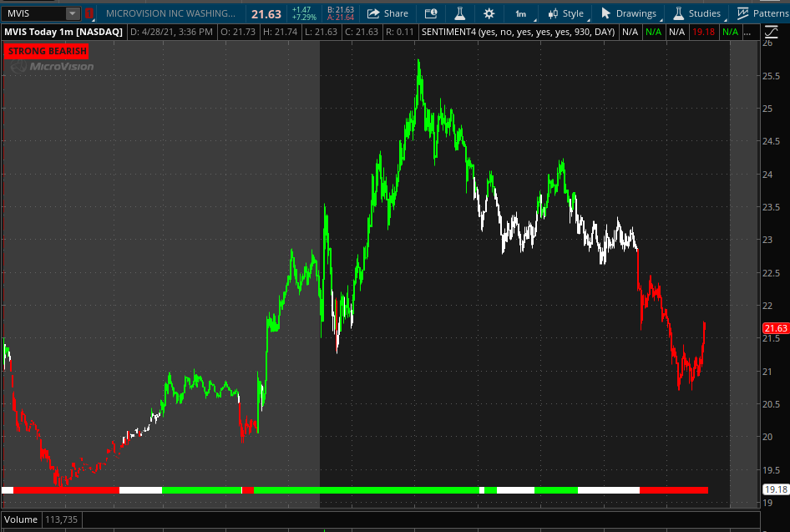Open the chart alerts clock icon
The height and width of the screenshot is (532, 790).
click(431, 13)
